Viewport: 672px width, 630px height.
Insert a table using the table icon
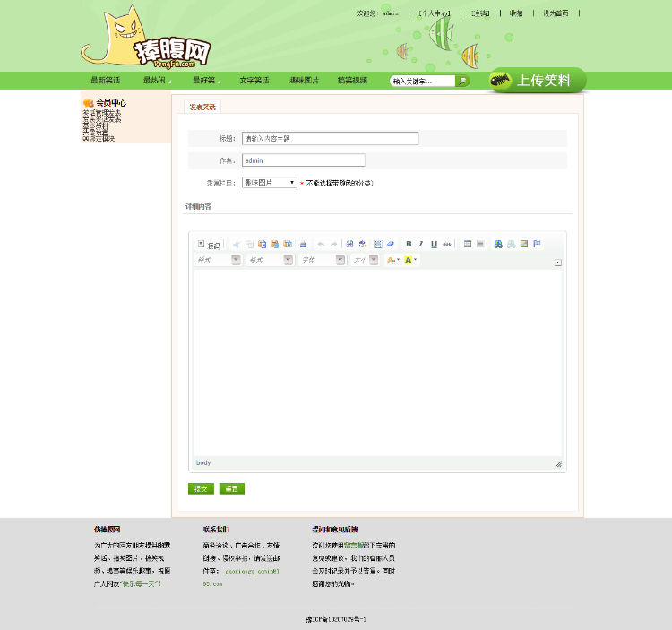[468, 244]
